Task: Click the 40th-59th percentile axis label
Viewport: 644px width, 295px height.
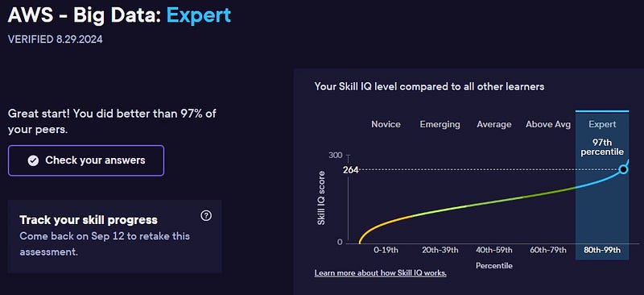Action: (494, 250)
